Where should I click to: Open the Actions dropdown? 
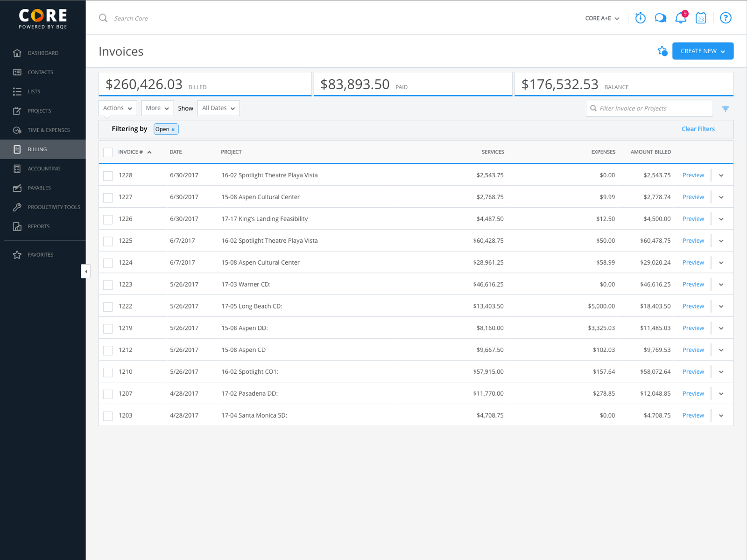[118, 108]
